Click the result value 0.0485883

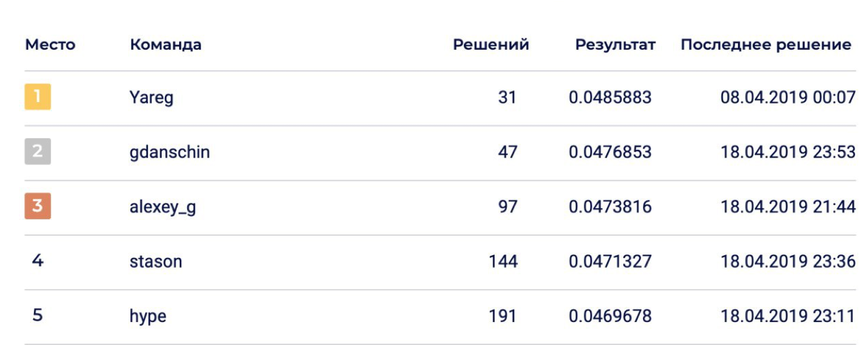click(610, 98)
